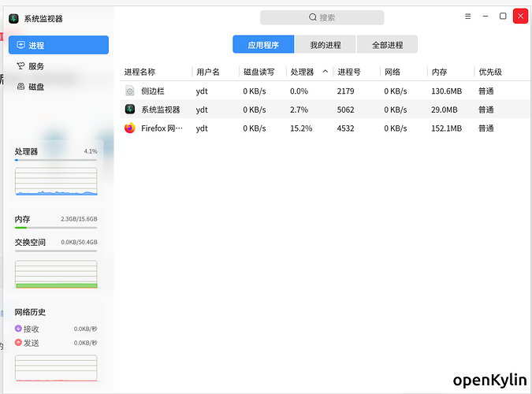Sort by 进程名称 column header
This screenshot has height=394, width=532.
point(140,72)
